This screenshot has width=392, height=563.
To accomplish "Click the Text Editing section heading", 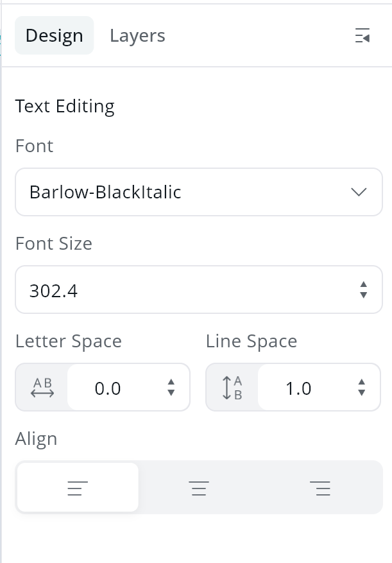I will pos(65,106).
